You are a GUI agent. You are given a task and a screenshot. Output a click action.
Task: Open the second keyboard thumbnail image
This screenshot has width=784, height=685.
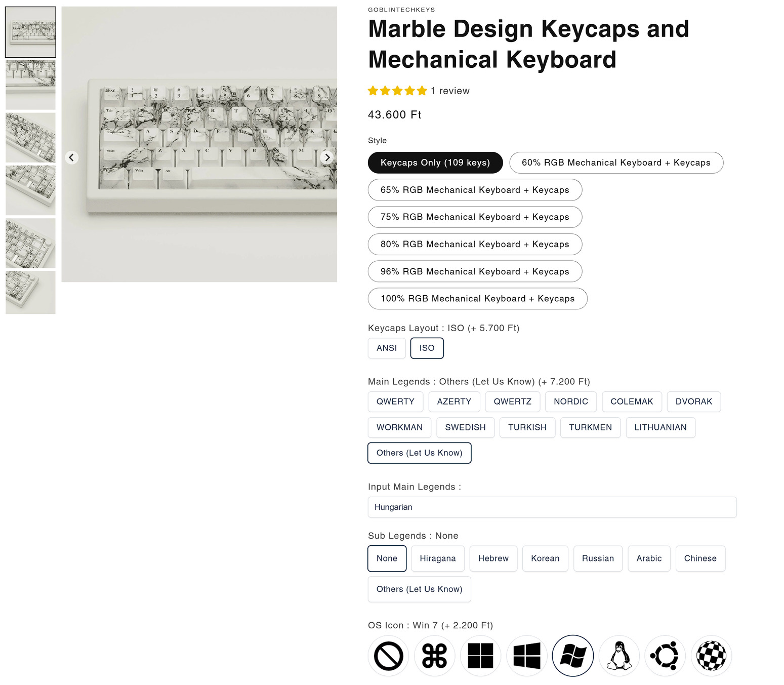tap(30, 85)
